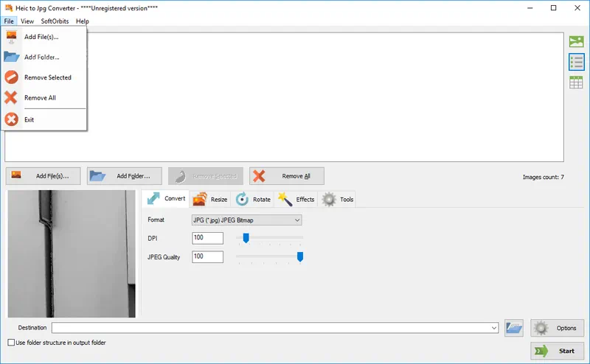Choose Remove Selected from File menu

[x=44, y=77]
